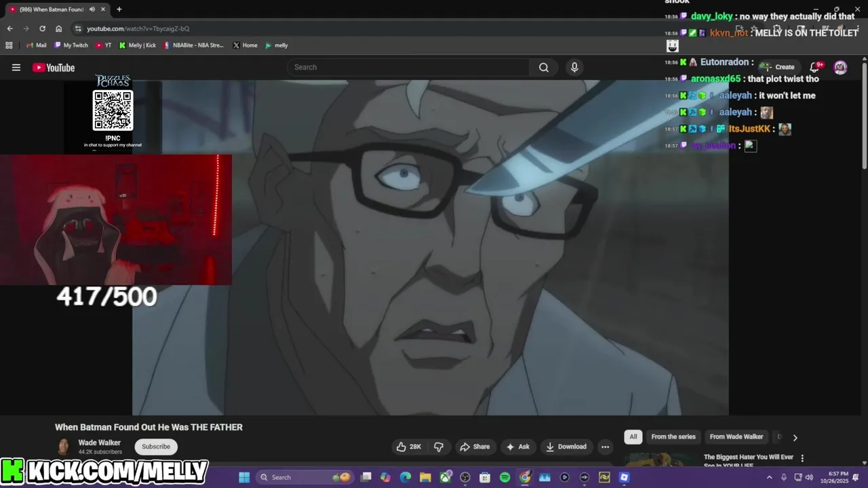Image resolution: width=868 pixels, height=488 pixels.
Task: Launch Copilot from taskbar
Action: point(386,478)
